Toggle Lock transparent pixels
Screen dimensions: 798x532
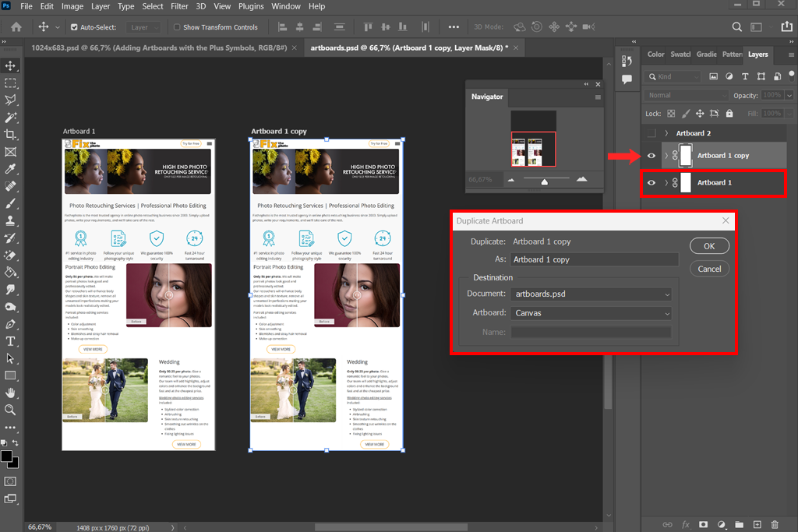pyautogui.click(x=671, y=114)
